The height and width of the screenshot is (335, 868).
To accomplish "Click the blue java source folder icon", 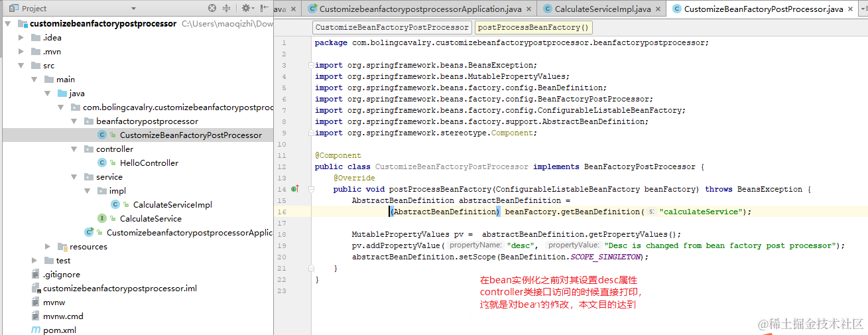I will pyautogui.click(x=62, y=93).
